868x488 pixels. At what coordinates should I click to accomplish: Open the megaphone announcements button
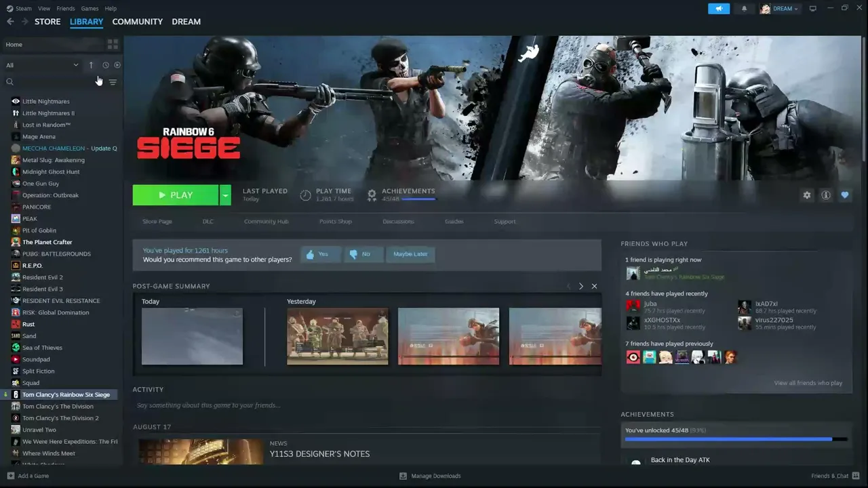[x=719, y=9]
